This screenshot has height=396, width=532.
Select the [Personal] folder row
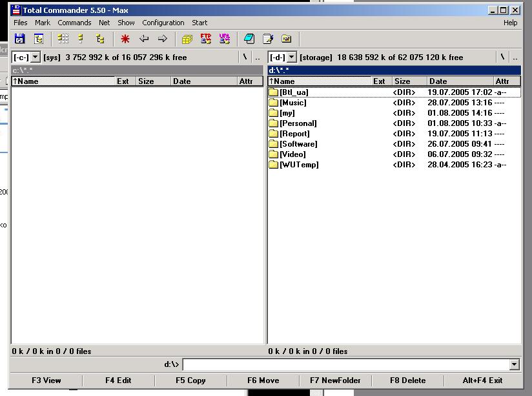[394, 123]
